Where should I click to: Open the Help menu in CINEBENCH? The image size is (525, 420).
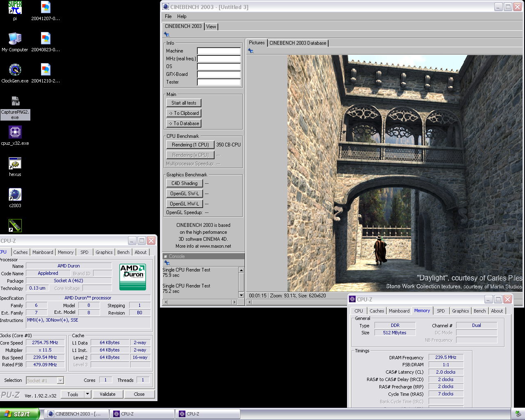(x=182, y=16)
